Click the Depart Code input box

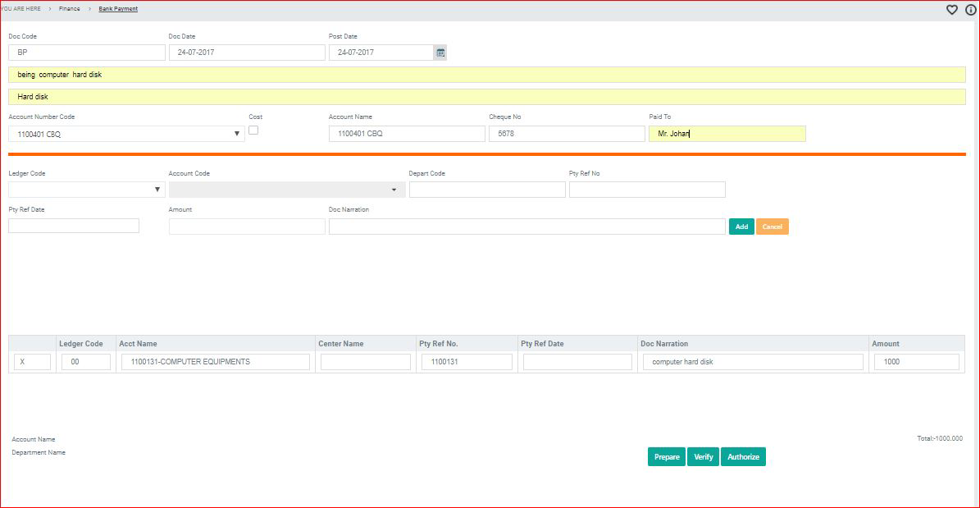(x=487, y=190)
